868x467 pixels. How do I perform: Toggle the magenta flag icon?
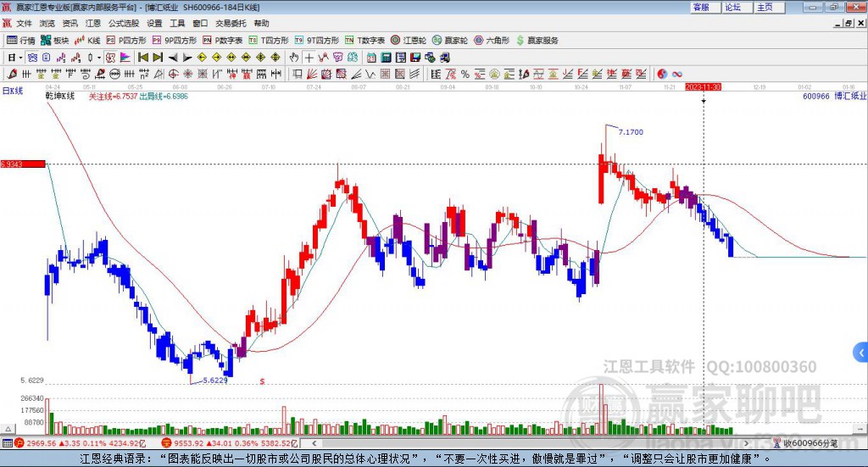click(x=125, y=58)
